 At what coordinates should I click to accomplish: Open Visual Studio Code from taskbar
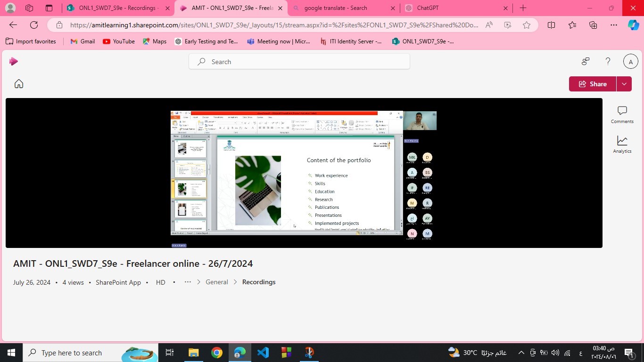coord(263,353)
